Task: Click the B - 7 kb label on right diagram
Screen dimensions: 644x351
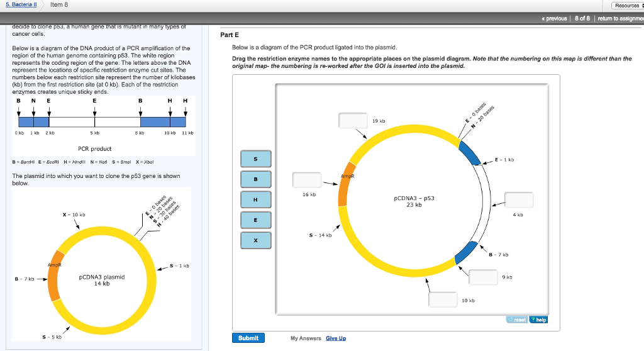Action: click(499, 255)
